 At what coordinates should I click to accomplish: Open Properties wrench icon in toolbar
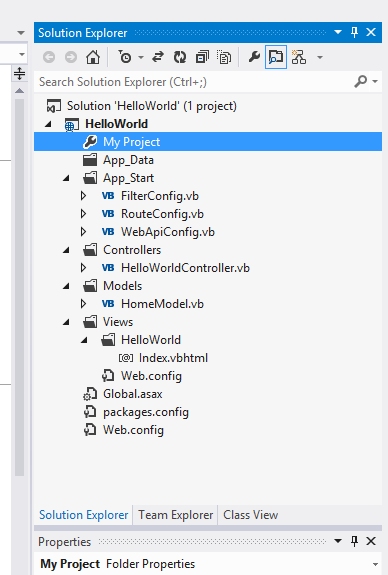[254, 57]
